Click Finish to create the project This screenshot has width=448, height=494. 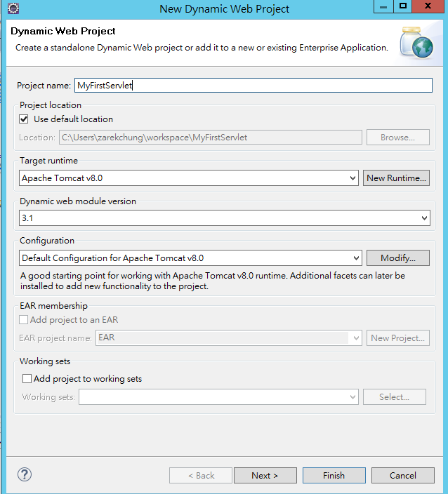point(334,476)
